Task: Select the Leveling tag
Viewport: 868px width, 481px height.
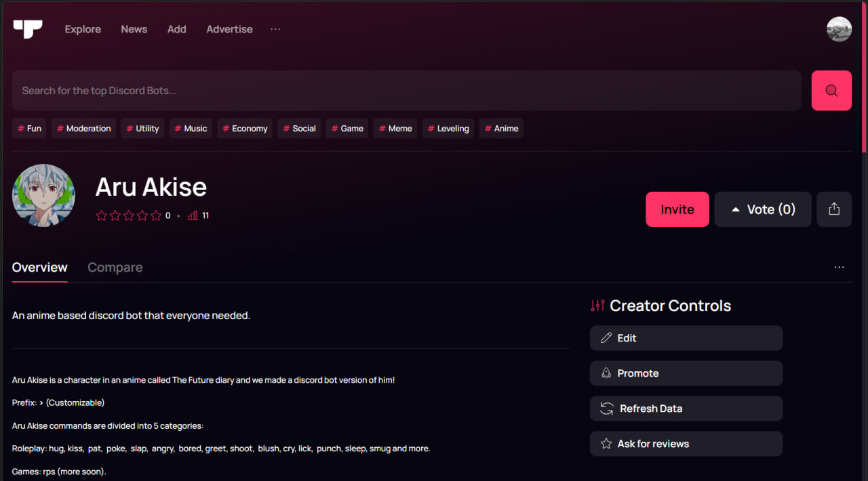Action: (x=448, y=129)
